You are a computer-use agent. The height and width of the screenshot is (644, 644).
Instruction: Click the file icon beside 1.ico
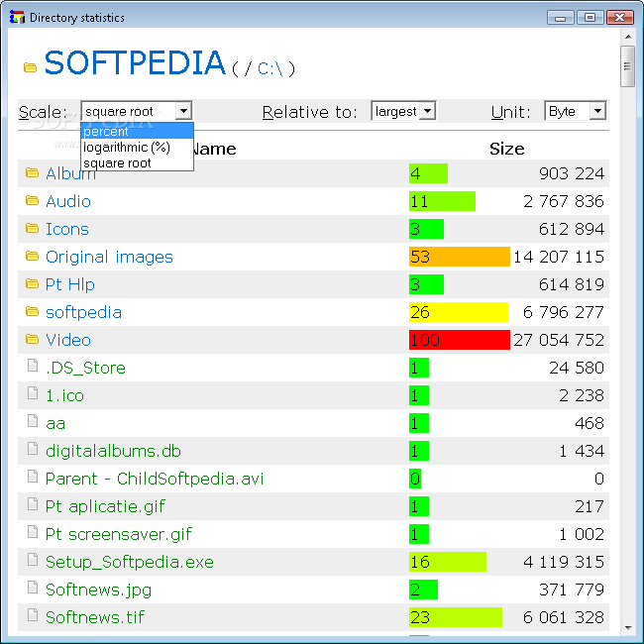(33, 393)
